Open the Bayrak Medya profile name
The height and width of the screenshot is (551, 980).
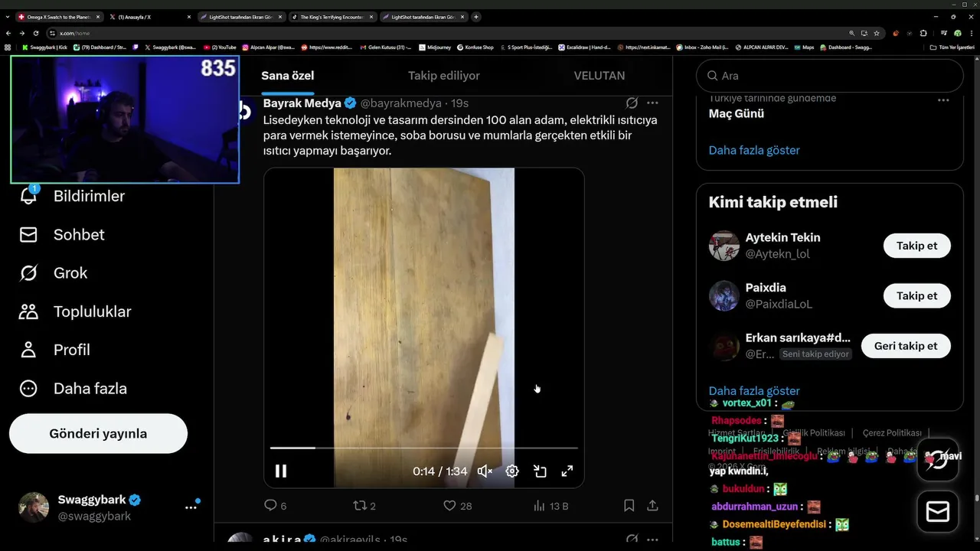[x=302, y=103]
